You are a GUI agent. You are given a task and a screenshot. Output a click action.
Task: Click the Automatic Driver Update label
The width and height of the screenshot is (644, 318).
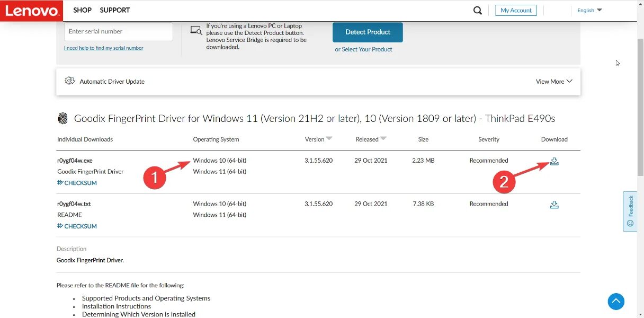[112, 82]
